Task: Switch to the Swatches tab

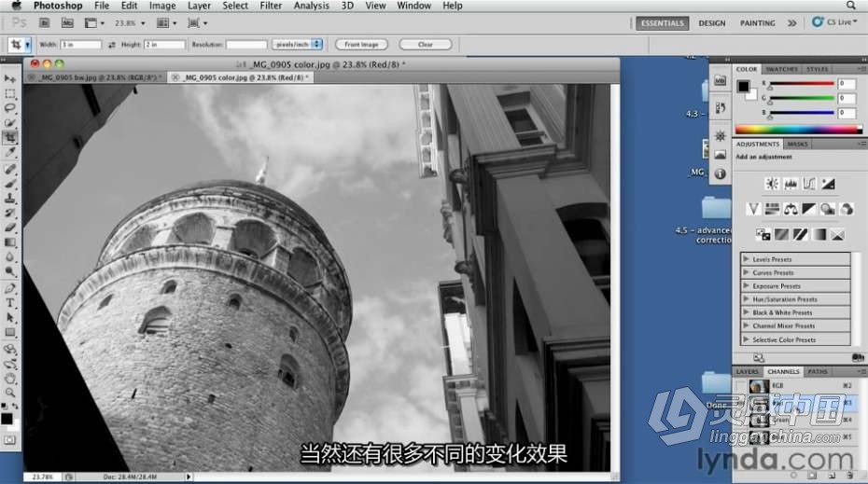Action: click(781, 69)
